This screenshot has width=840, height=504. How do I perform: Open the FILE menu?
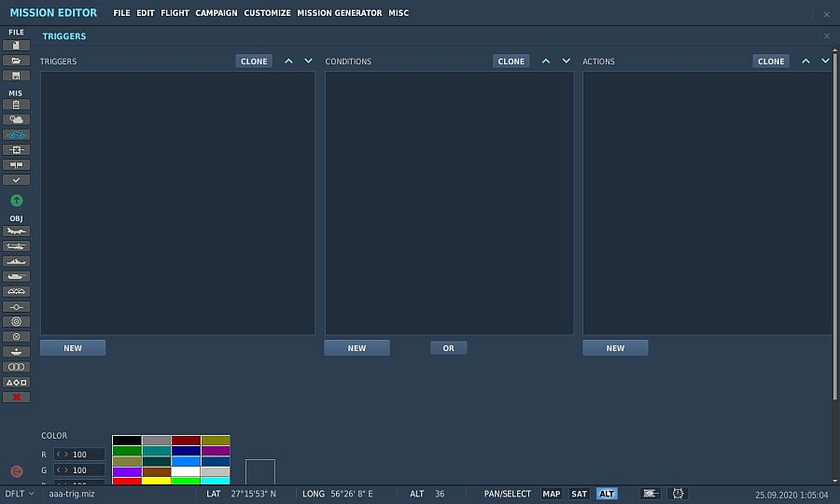pyautogui.click(x=121, y=13)
